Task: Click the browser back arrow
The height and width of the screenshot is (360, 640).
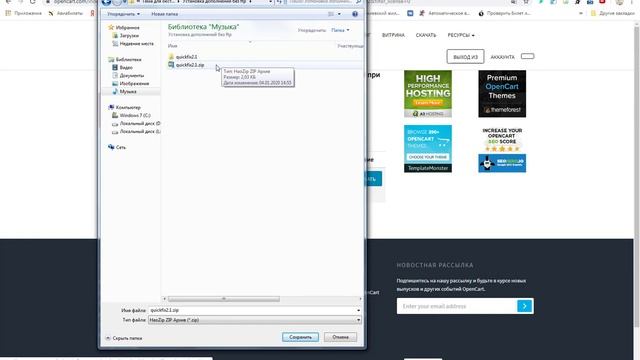Action: [8, 2]
